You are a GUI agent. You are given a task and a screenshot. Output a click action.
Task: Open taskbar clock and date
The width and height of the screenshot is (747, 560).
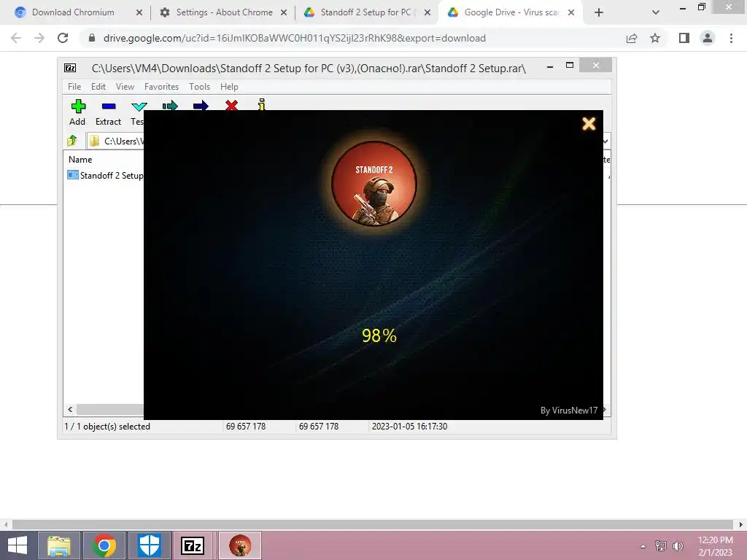coord(715,545)
